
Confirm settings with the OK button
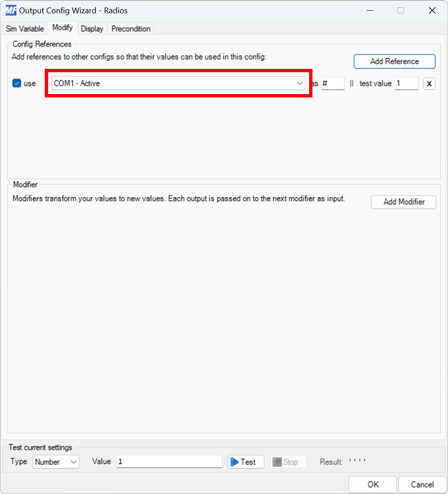tap(372, 484)
